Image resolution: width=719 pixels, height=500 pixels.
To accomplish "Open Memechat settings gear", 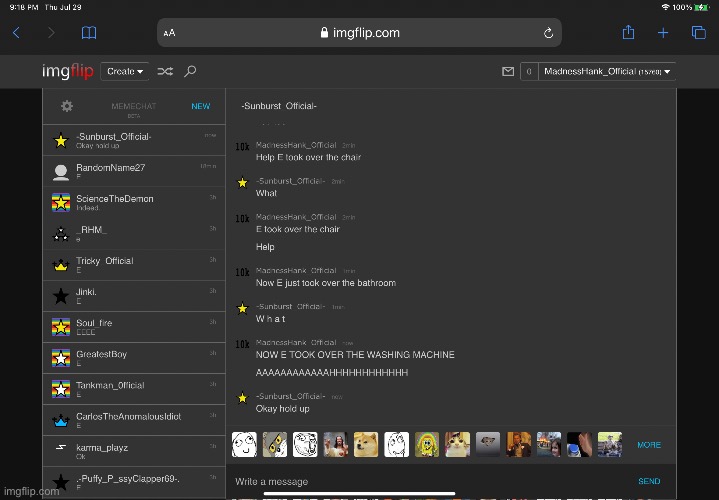I will click(66, 106).
